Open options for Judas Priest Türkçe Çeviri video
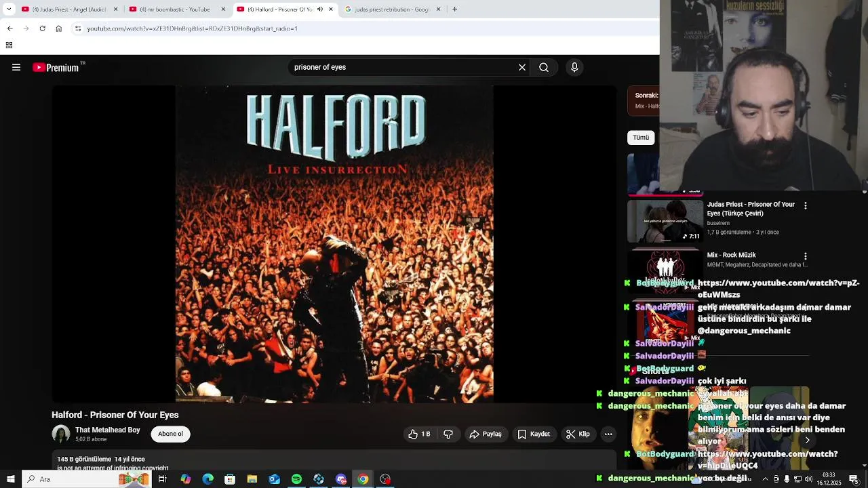The image size is (868, 488). 806,205
